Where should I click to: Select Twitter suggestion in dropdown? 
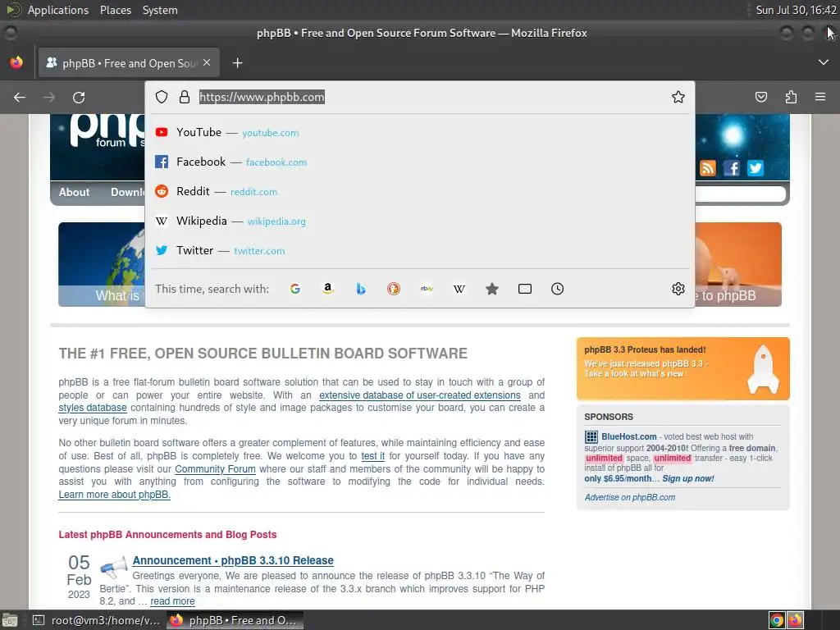[x=420, y=250]
